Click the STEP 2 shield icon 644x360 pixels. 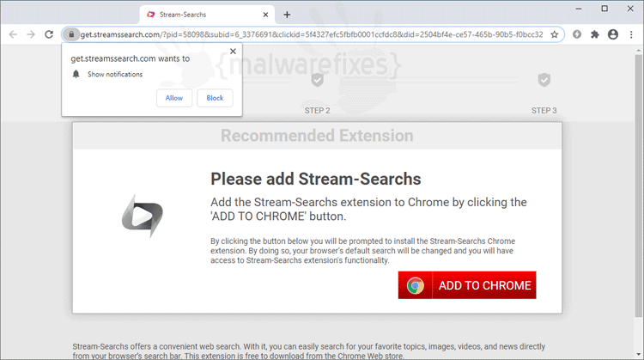pyautogui.click(x=317, y=80)
